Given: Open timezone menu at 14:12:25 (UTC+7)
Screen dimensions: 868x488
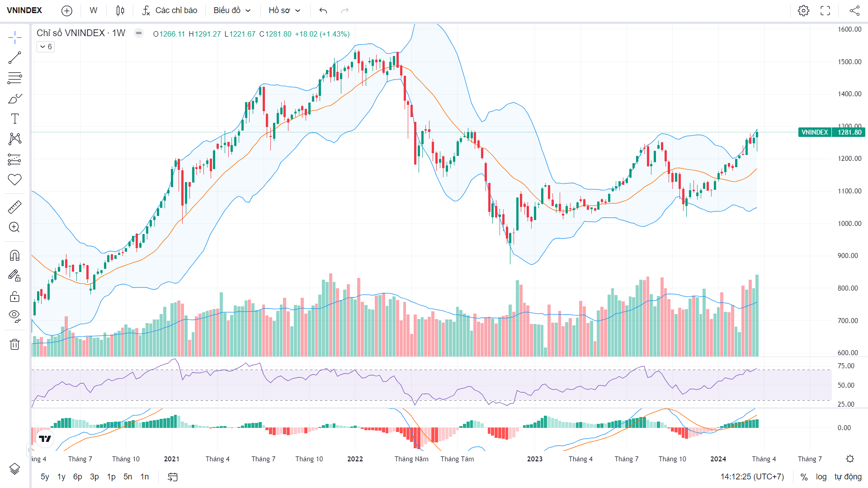Looking at the screenshot, I should (752, 477).
